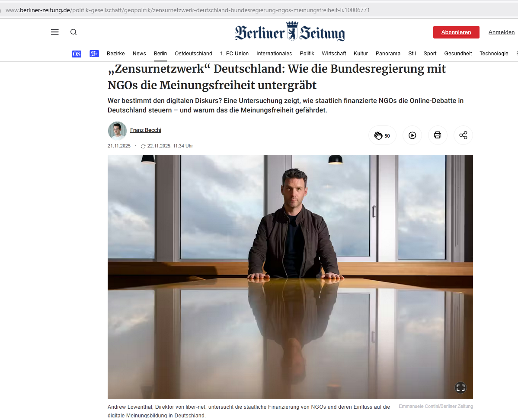This screenshot has width=518, height=420.
Task: Open the blue B+ premium icon
Action: pos(94,54)
